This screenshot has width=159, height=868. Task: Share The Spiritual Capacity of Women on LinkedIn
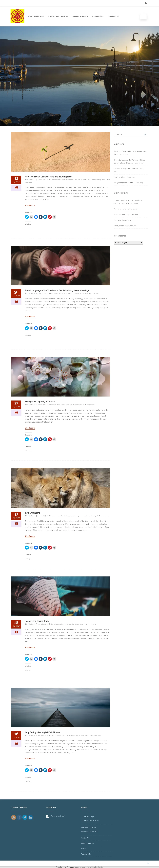tap(45, 439)
